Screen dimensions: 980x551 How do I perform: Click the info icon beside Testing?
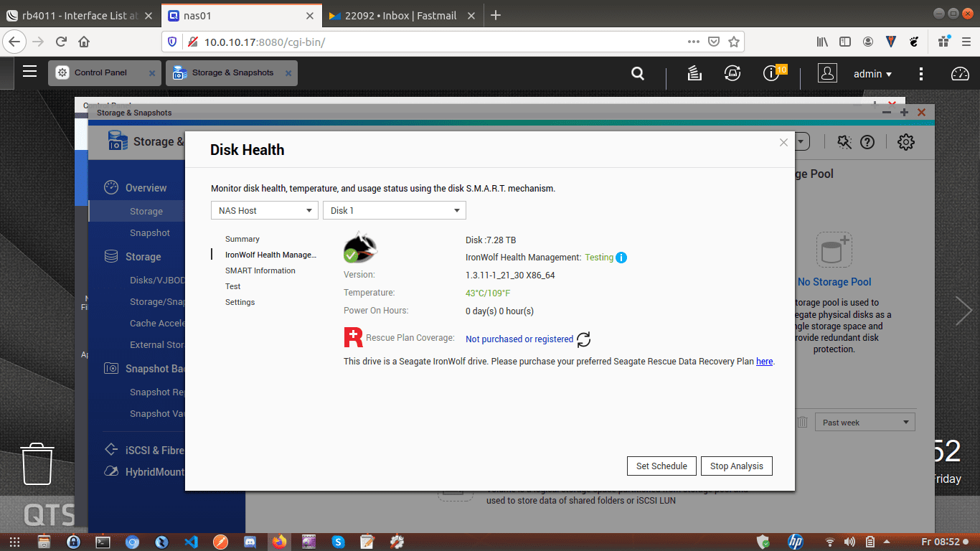pos(621,258)
